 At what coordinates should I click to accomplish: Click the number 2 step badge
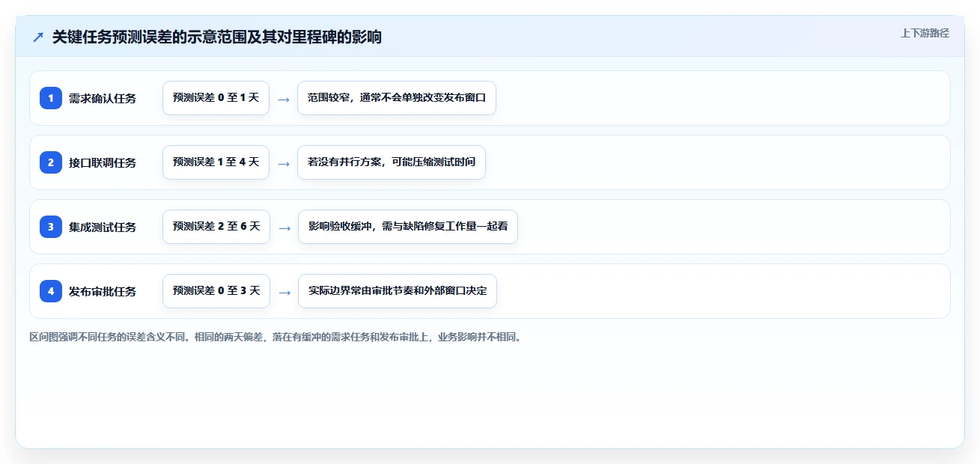click(51, 162)
